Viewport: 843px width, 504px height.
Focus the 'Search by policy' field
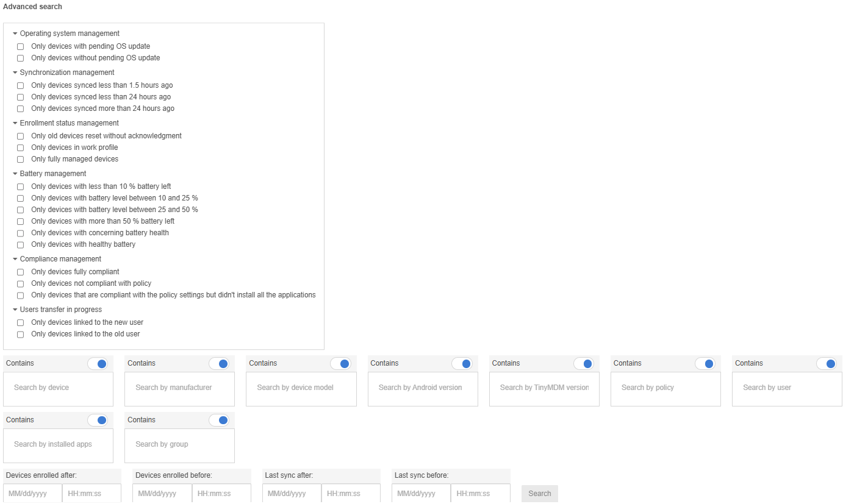pyautogui.click(x=665, y=388)
